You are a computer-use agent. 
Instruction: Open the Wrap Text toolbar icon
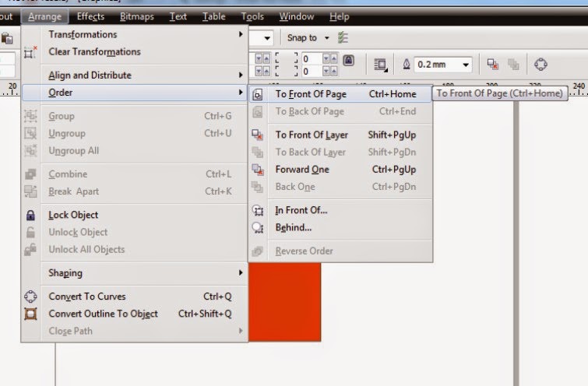click(x=381, y=65)
